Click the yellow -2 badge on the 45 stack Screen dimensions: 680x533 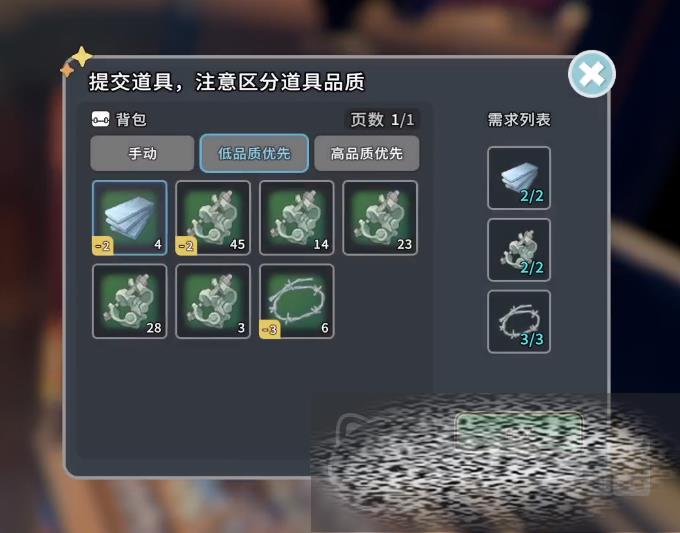coord(186,246)
